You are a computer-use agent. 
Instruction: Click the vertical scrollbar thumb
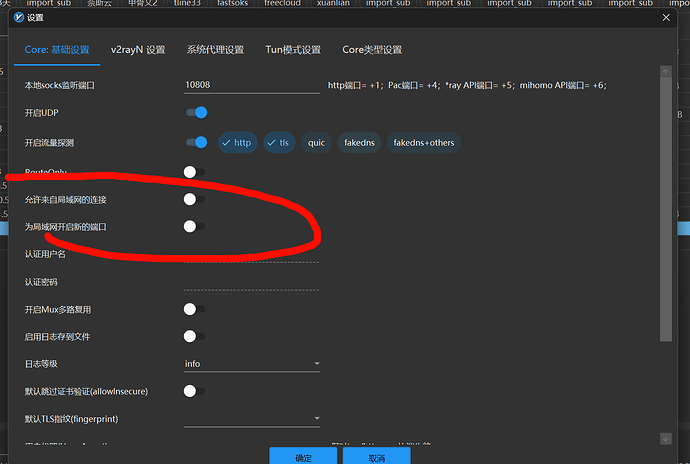pos(665,209)
